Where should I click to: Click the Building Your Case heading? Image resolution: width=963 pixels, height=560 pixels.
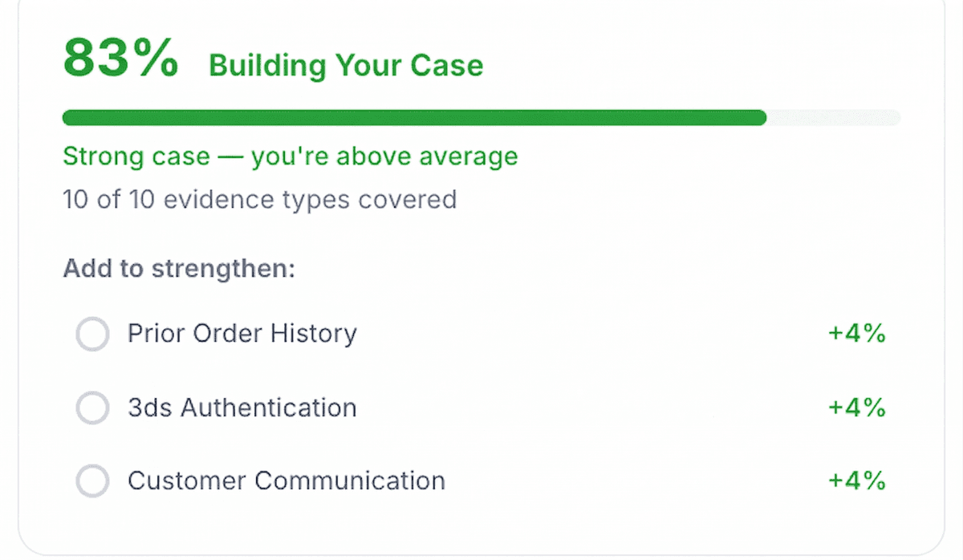point(346,66)
